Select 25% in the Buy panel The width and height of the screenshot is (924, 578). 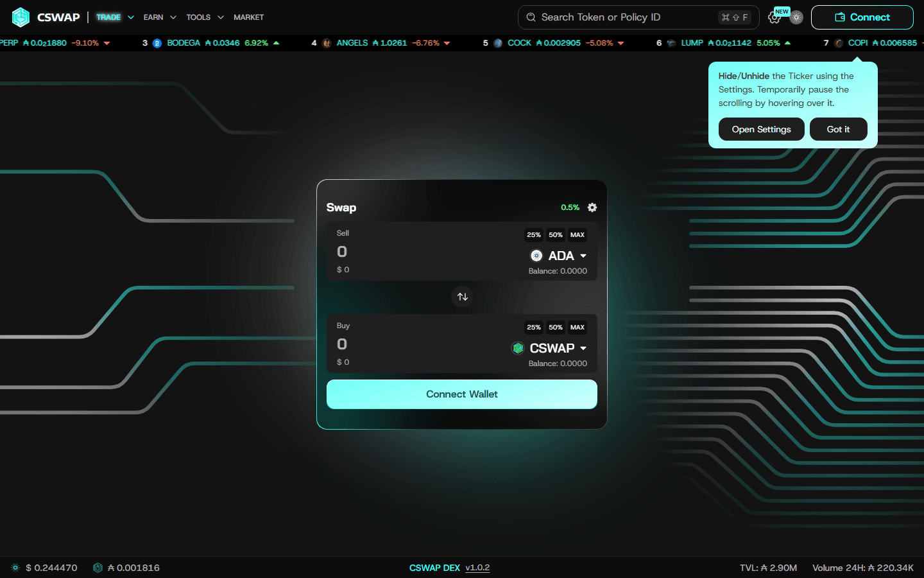534,328
